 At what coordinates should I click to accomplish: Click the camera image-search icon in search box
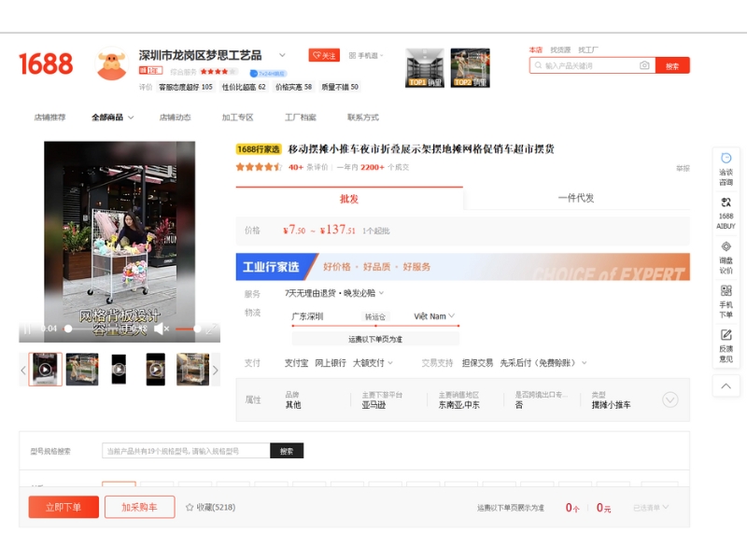click(x=644, y=65)
